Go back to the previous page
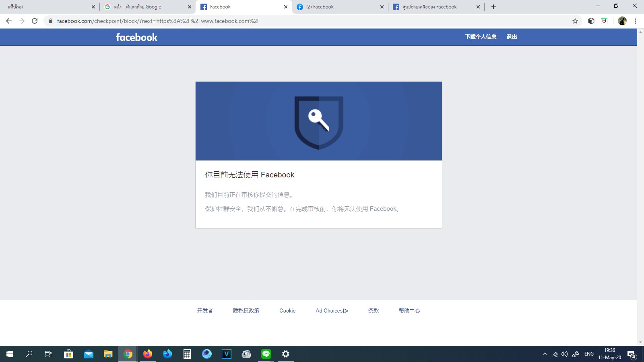 coord(9,21)
